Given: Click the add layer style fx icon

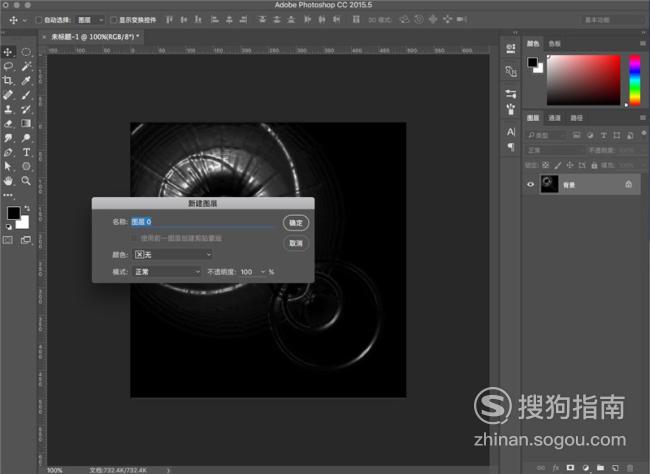Looking at the screenshot, I should tap(556, 468).
